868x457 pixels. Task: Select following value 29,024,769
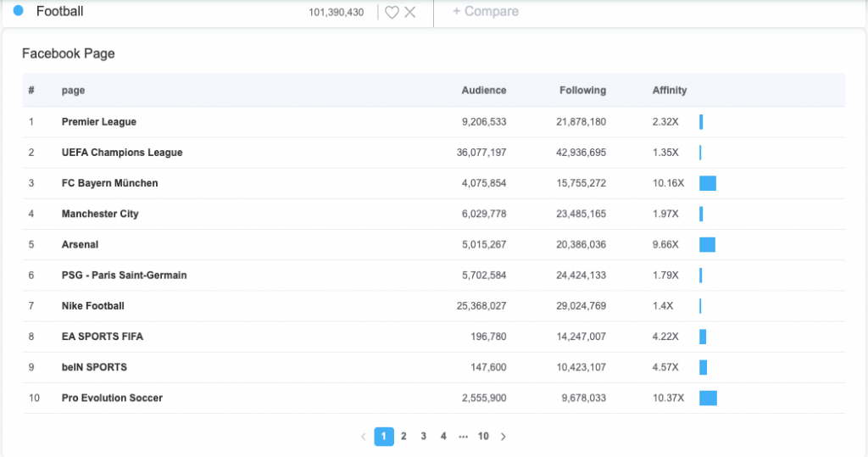(581, 306)
